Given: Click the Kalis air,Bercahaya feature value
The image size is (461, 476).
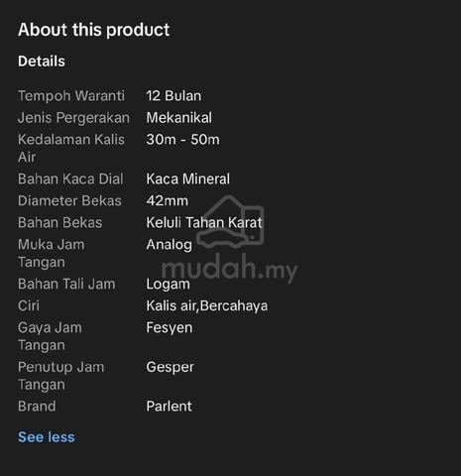Looking at the screenshot, I should coord(207,305).
